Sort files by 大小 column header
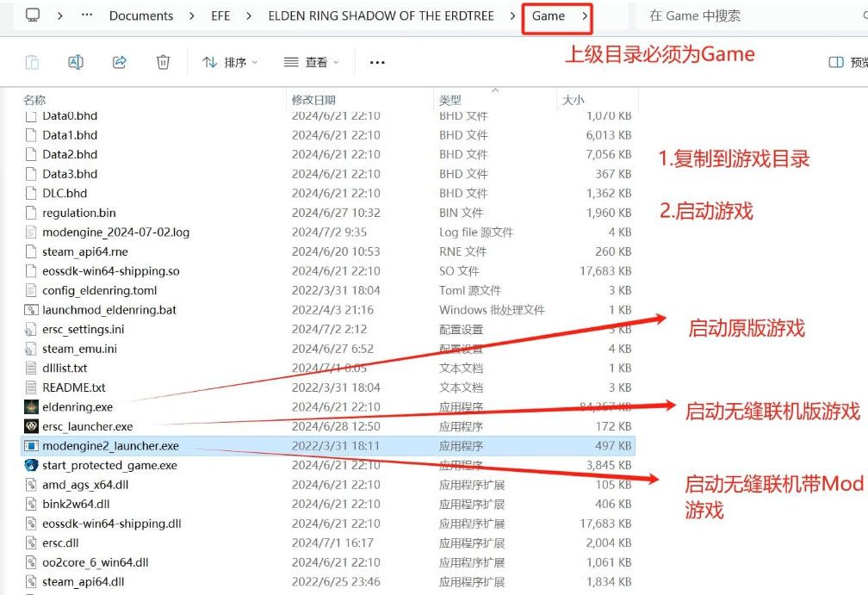 tap(573, 100)
